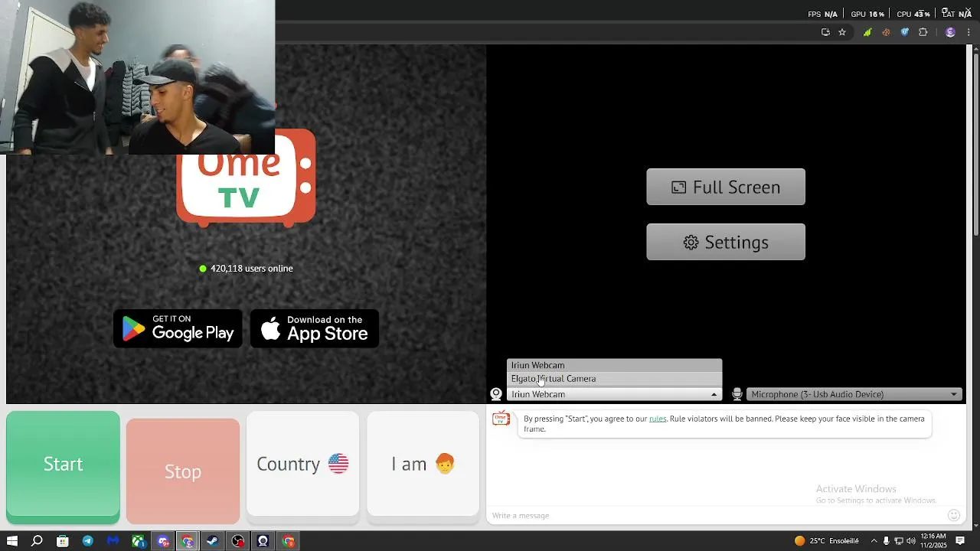Image resolution: width=980 pixels, height=551 pixels.
Task: Open Microsoft Store from taskbar
Action: point(63,541)
